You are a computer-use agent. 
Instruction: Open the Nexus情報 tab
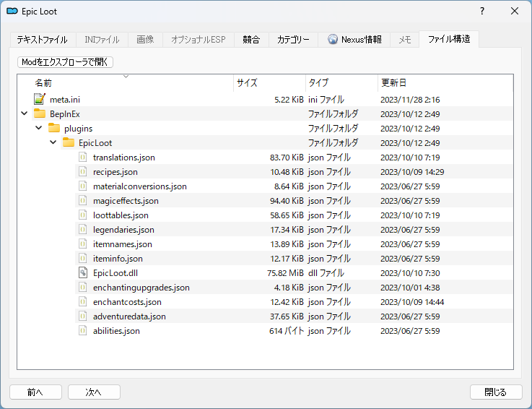pos(354,40)
